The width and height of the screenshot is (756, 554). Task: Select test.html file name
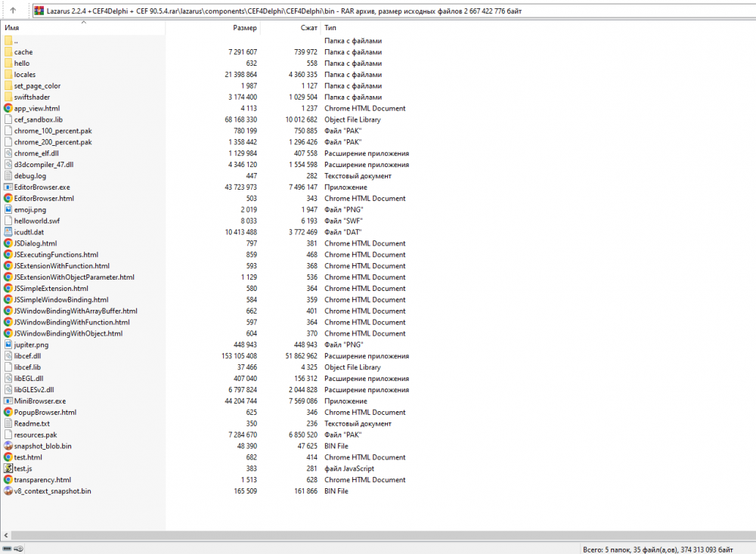28,457
